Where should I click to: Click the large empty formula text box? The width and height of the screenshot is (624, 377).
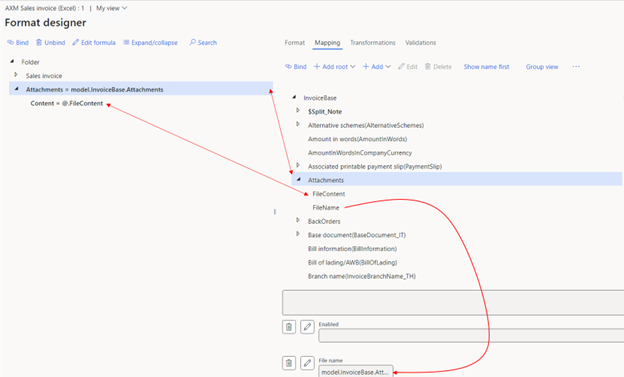[453, 303]
